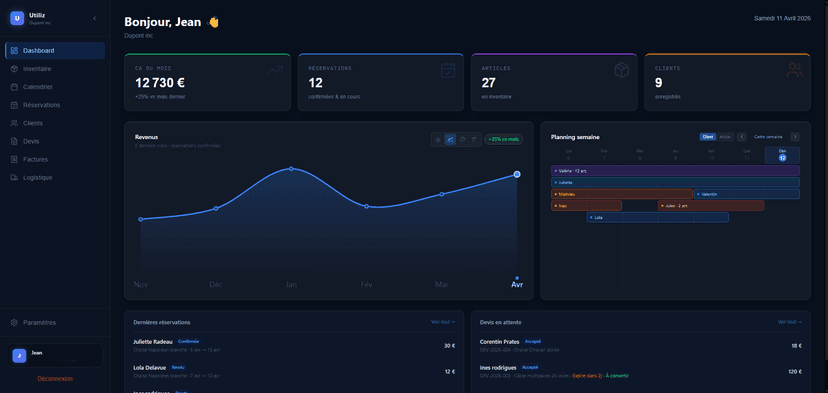
Task: Click the 12 730 € revenue value
Action: (x=159, y=83)
